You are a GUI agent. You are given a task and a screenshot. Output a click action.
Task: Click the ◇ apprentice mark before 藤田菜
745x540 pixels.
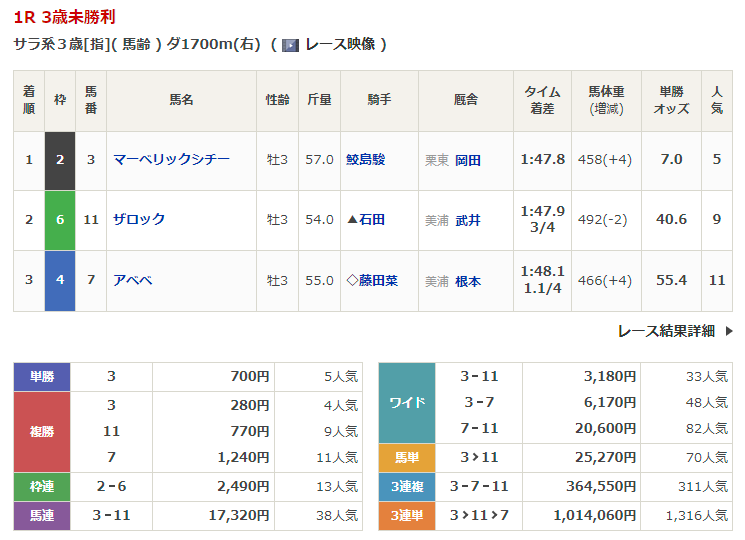[x=352, y=281]
